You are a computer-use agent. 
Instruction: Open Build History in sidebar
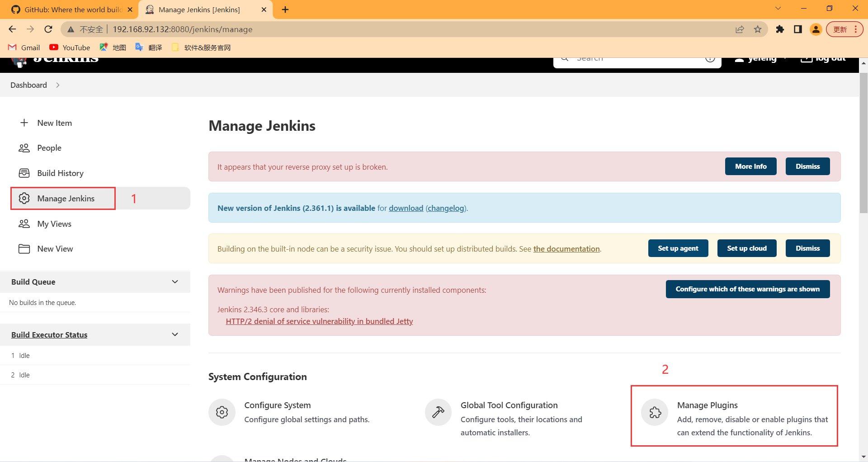[x=61, y=173]
